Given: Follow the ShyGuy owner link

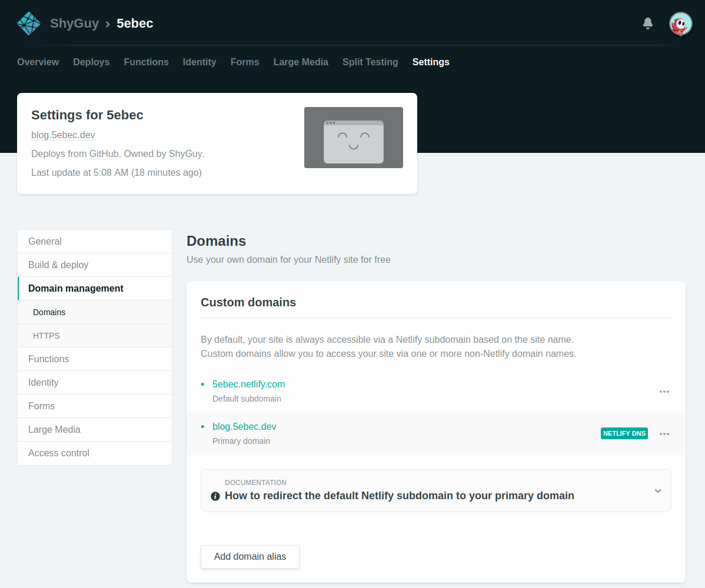Looking at the screenshot, I should click(x=185, y=153).
